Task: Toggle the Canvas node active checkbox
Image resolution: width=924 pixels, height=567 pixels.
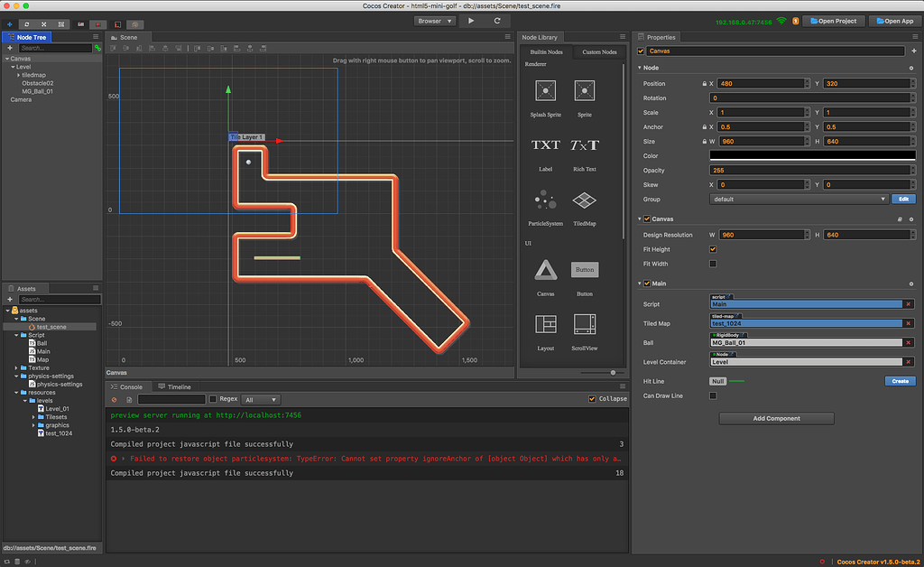Action: click(642, 51)
